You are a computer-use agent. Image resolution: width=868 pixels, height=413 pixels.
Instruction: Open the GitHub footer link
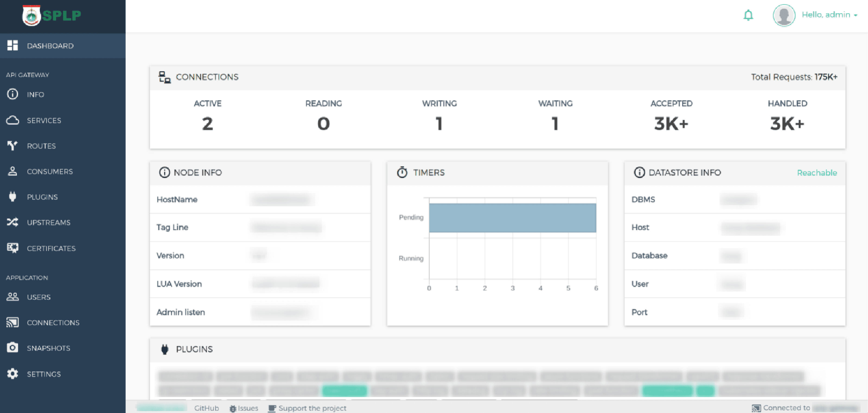[207, 408]
